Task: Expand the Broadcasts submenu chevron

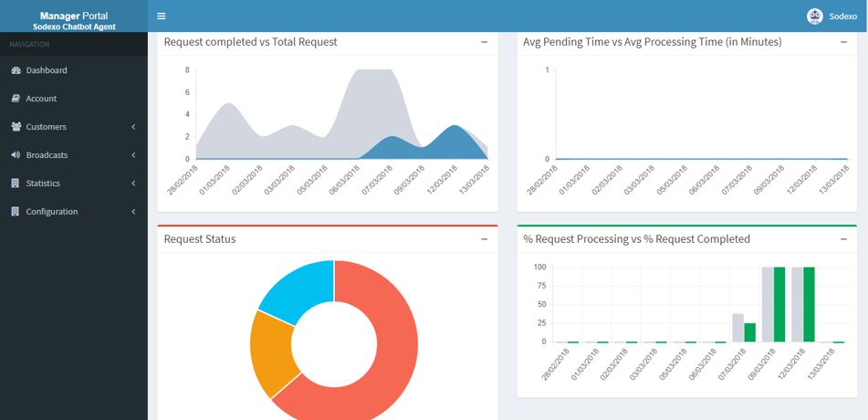Action: tap(133, 155)
